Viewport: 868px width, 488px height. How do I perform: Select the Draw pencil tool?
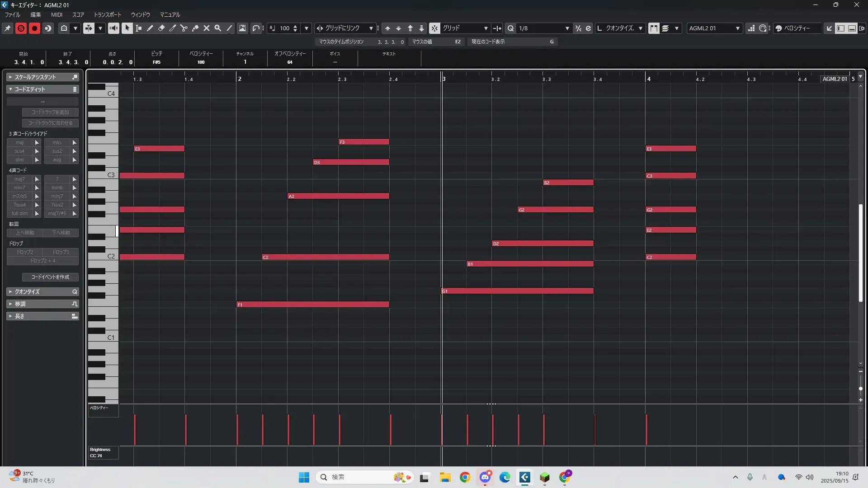(150, 28)
